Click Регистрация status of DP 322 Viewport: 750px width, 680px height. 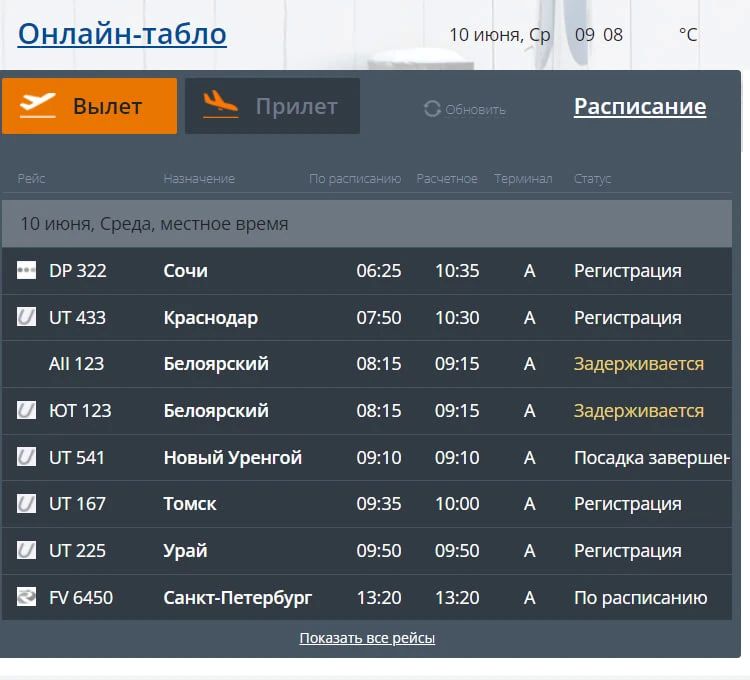click(628, 271)
